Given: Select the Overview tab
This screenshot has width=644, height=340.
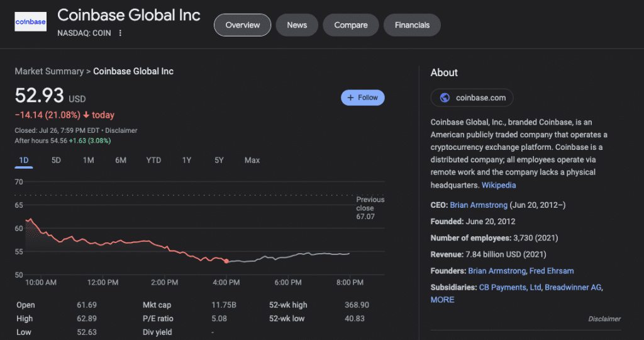Looking at the screenshot, I should pos(242,25).
